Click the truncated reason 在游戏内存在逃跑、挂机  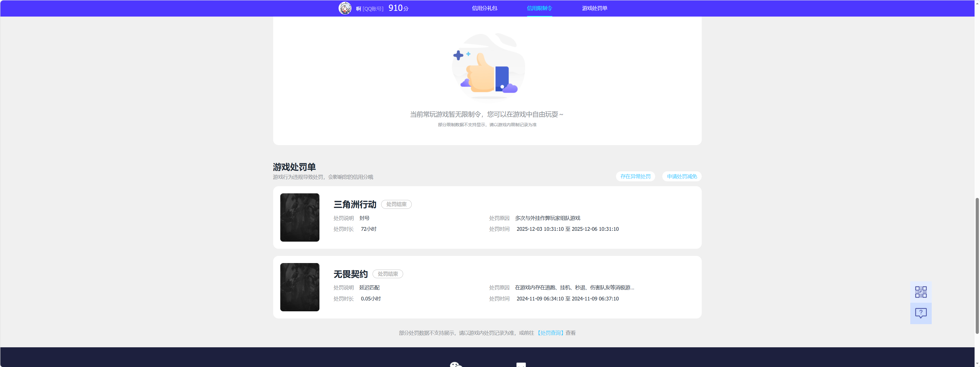[574, 288]
